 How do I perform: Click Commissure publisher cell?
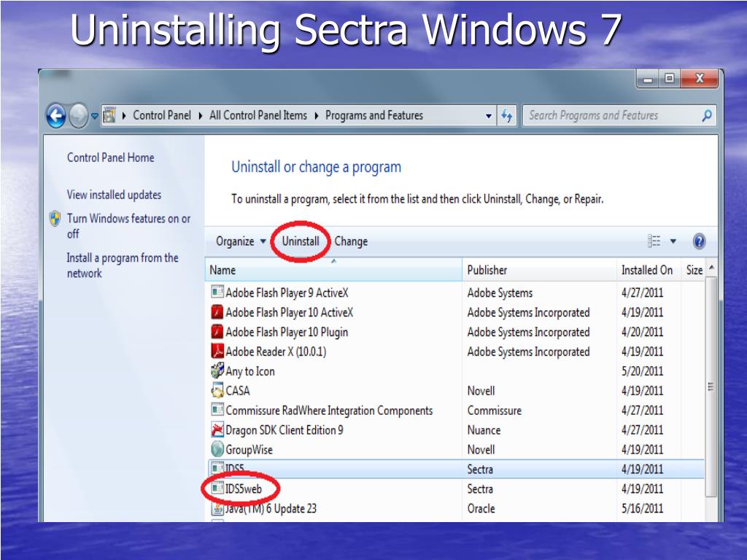click(495, 411)
